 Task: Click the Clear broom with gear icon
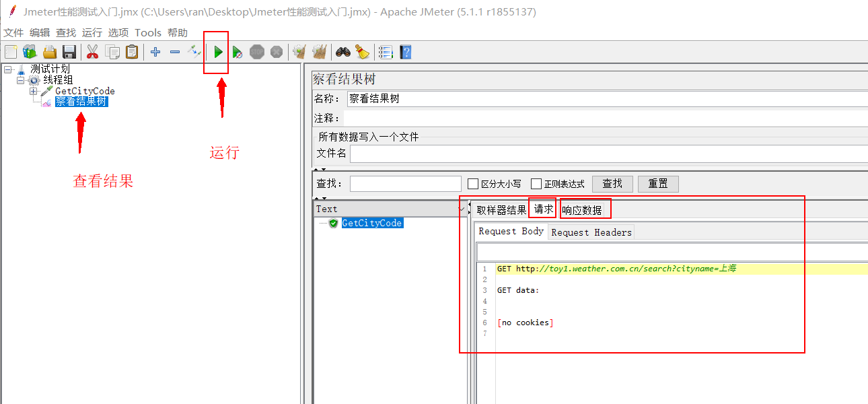(300, 52)
